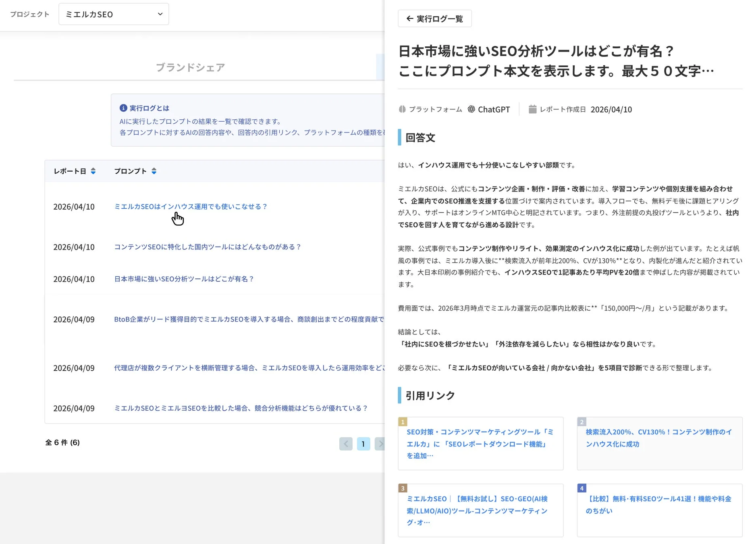Open the project dropdown showing ミエルカSEO
Screen dimensions: 756x544
pyautogui.click(x=114, y=14)
